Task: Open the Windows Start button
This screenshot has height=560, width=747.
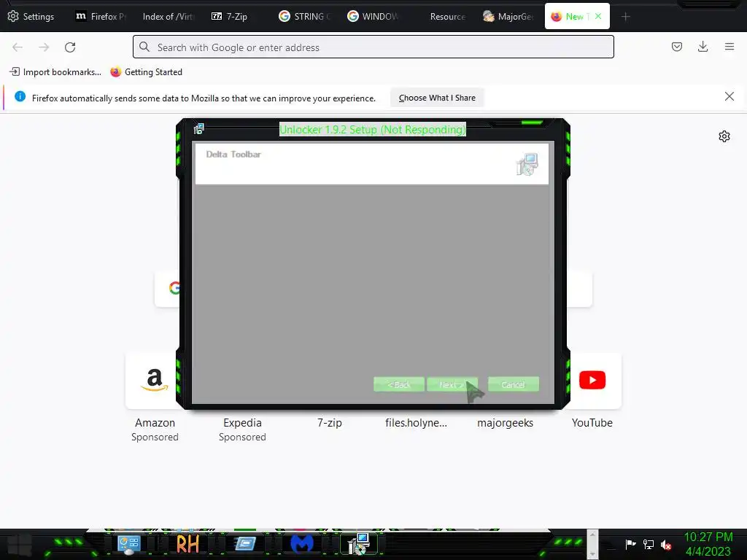Action: [20, 544]
